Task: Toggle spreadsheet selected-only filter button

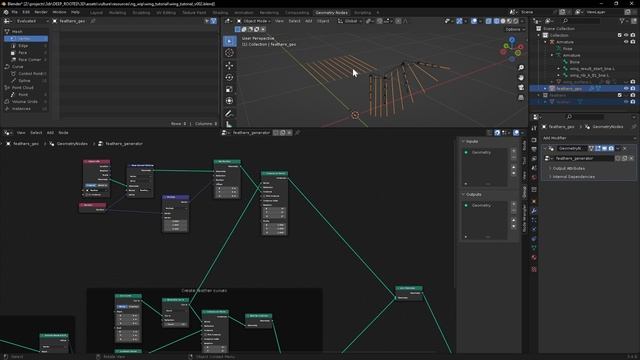Action: (207, 21)
